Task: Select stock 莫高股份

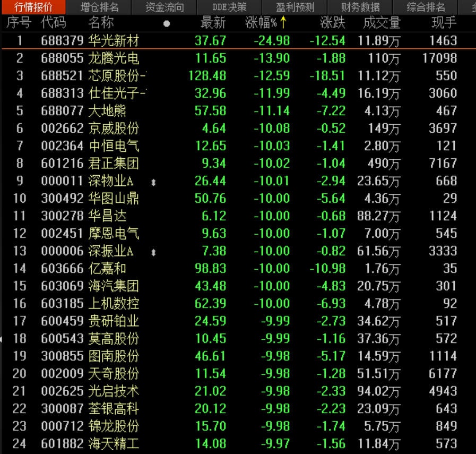Action: [x=114, y=339]
